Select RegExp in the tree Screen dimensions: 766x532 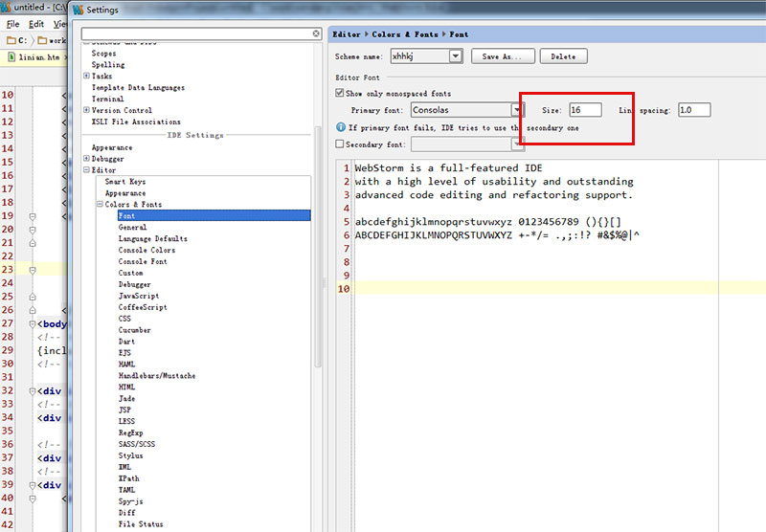tap(130, 432)
